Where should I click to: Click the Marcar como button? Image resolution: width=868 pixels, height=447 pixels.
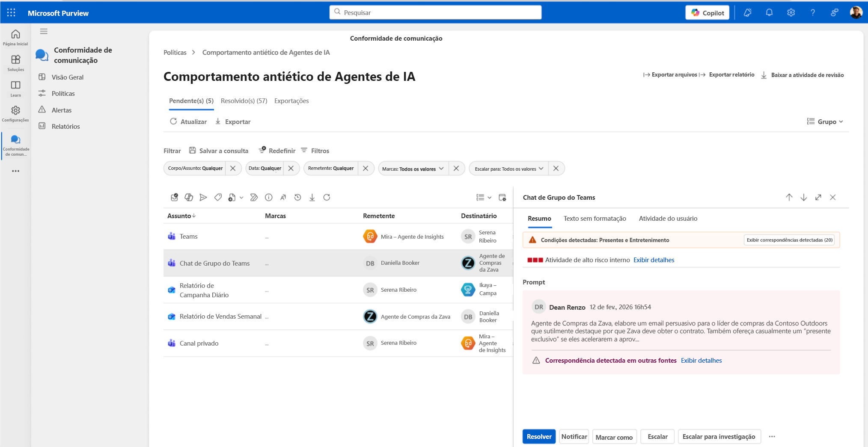pyautogui.click(x=615, y=437)
